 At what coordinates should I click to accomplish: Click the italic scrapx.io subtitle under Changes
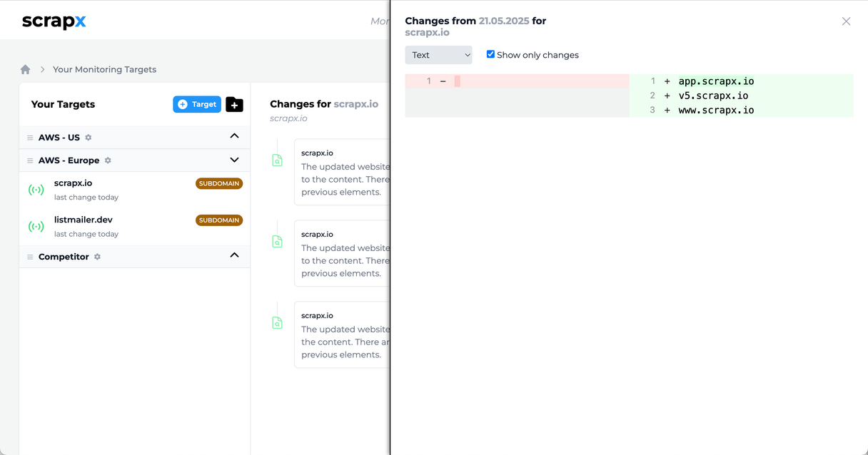[288, 118]
